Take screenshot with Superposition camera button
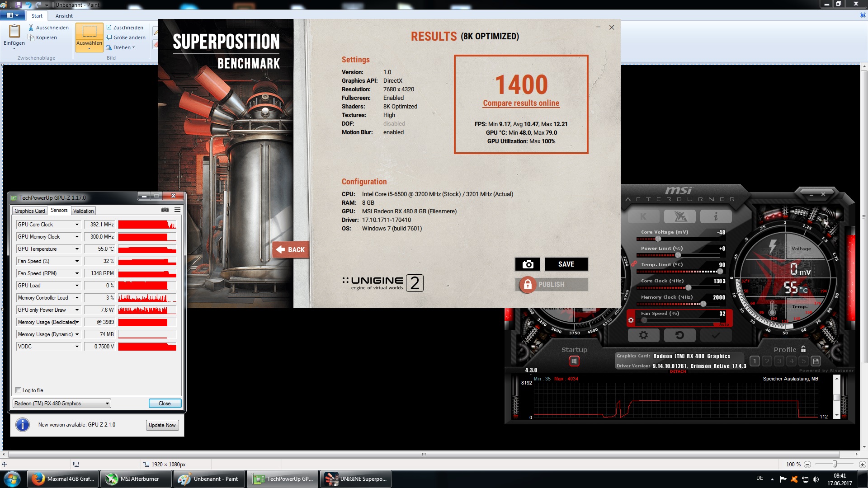Screen dimensions: 868x488 (x=528, y=264)
